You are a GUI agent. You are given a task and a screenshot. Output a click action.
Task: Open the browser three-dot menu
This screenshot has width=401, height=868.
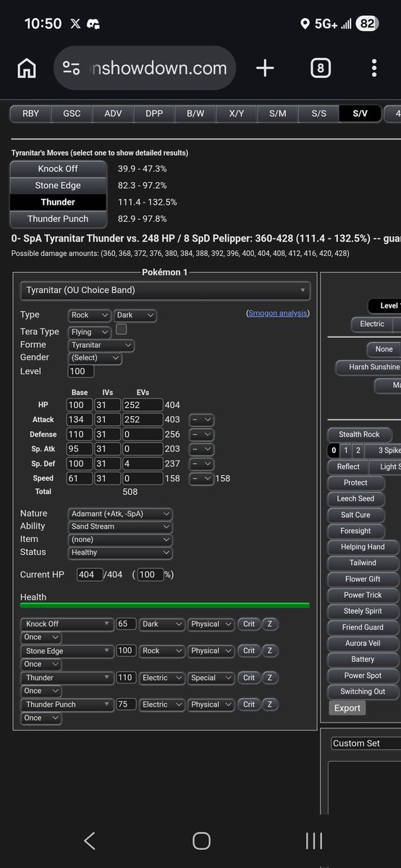(374, 69)
